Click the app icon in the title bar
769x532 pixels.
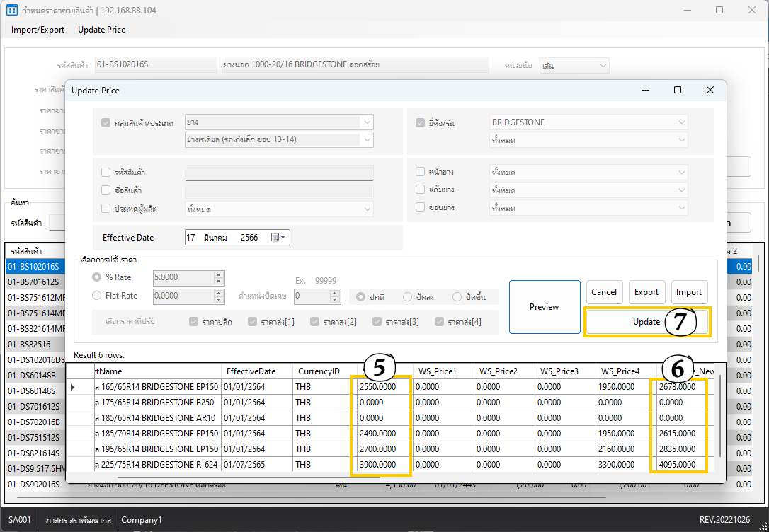click(x=12, y=11)
